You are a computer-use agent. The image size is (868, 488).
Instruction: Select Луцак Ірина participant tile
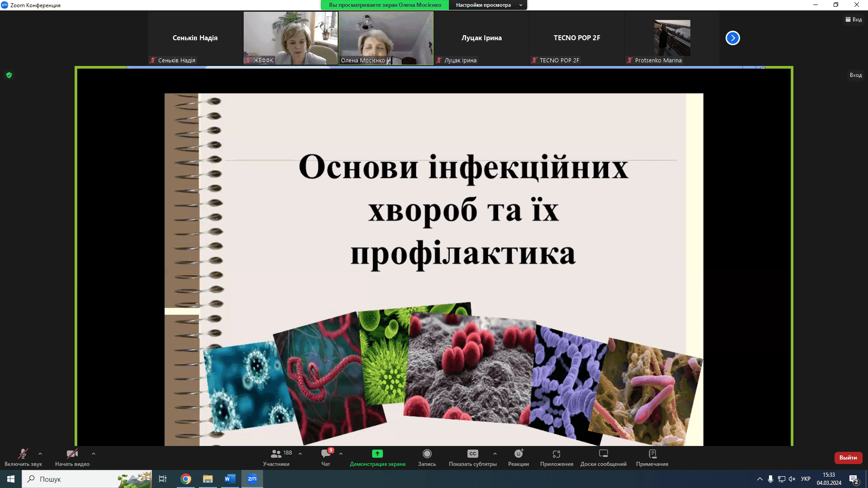[481, 38]
